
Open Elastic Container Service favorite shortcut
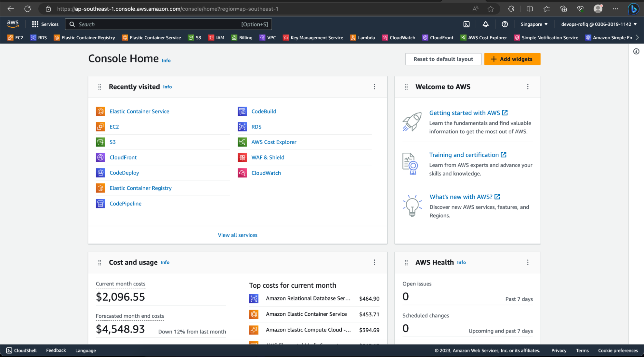pos(151,38)
